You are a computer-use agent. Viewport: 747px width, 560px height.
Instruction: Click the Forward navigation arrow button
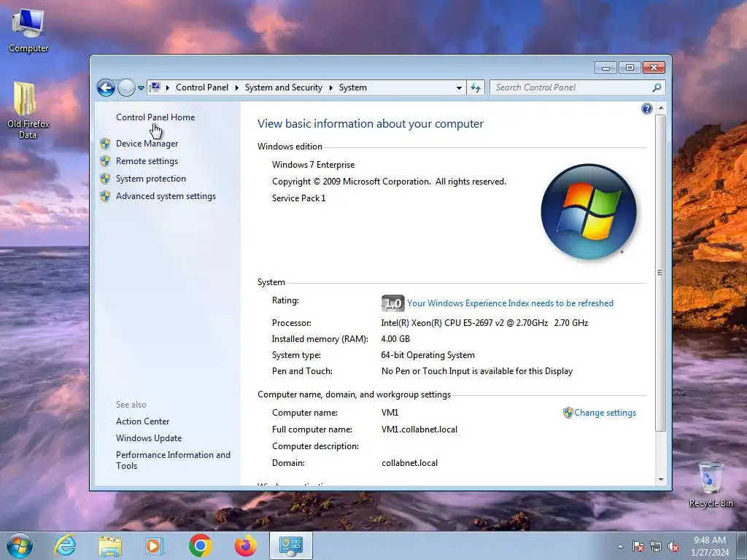pos(126,87)
